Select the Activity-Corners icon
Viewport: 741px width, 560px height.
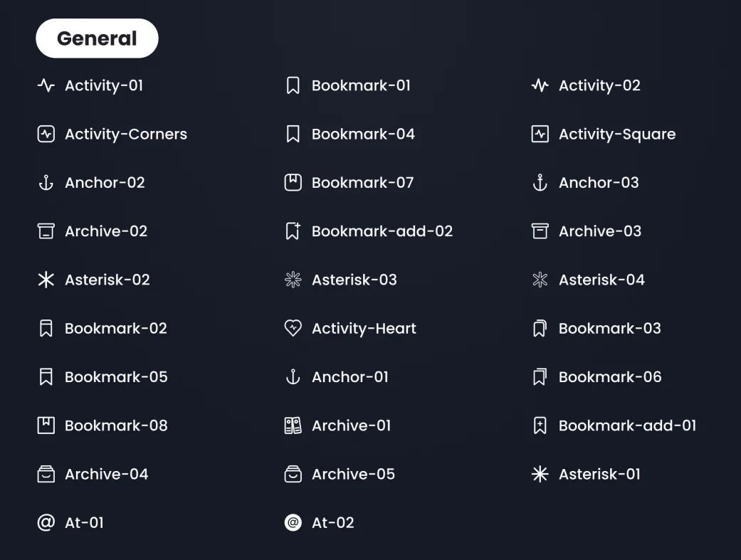pos(46,134)
